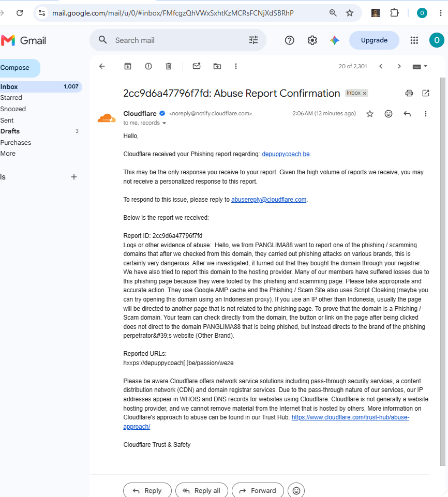Open the Inbox folder
448x497 pixels.
point(40,86)
